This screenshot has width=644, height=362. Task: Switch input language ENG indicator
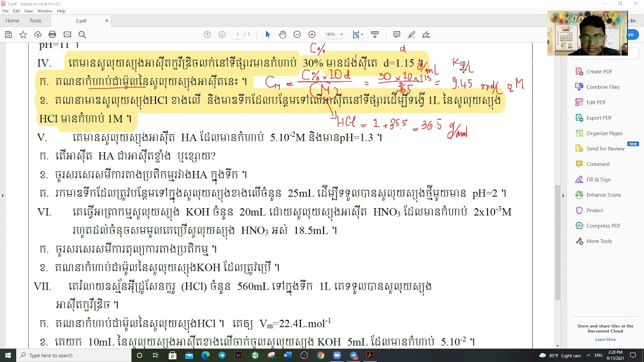[599, 355]
